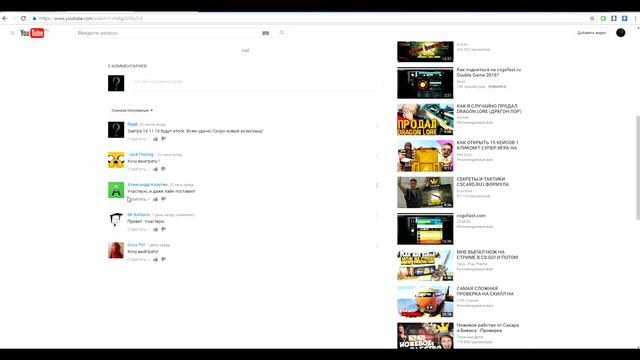Dislike Александр Калугин's comment
The height and width of the screenshot is (360, 640).
pyautogui.click(x=164, y=199)
